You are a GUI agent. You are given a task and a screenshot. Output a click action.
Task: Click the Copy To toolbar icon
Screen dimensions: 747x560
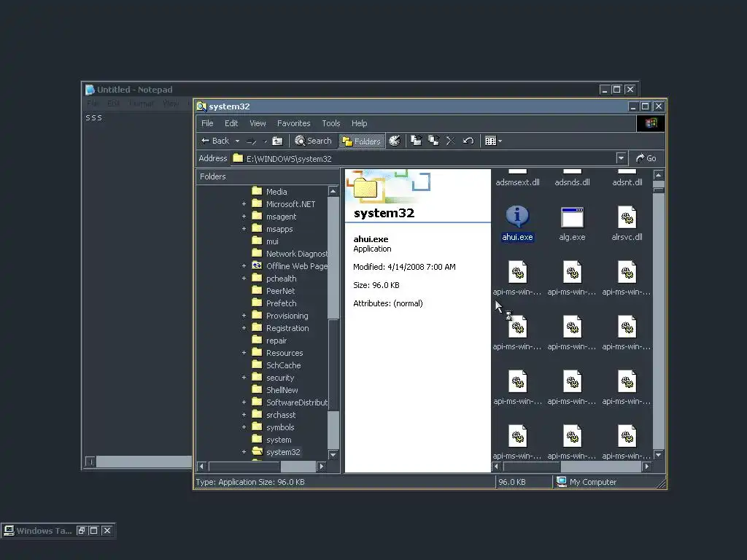(x=433, y=141)
